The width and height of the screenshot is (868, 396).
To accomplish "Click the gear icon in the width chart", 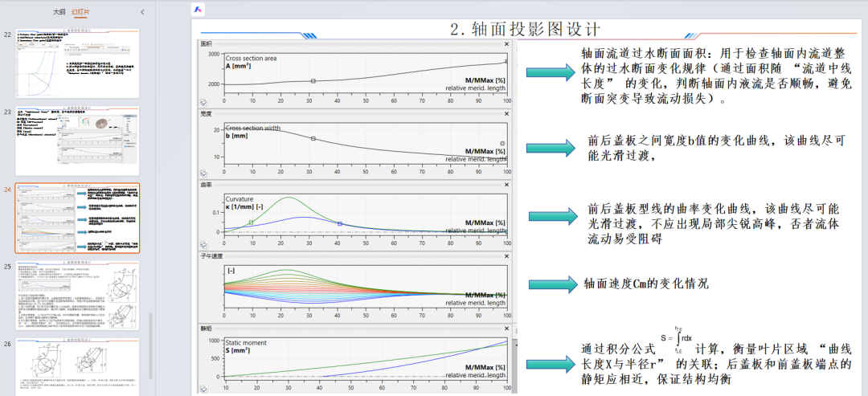I will (502, 144).
